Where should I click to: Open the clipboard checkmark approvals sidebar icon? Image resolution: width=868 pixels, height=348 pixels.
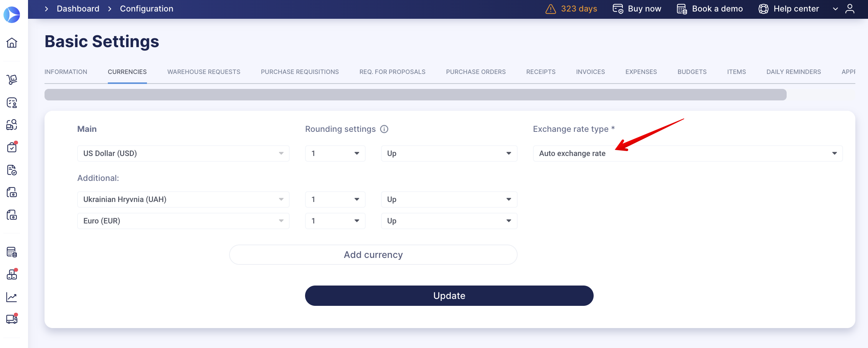coord(12,147)
